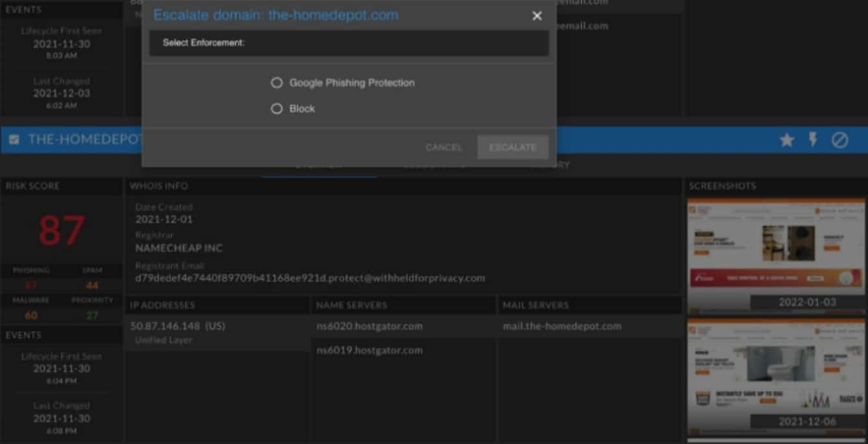This screenshot has height=444, width=868.
Task: Click the star favorite icon
Action: [x=786, y=140]
